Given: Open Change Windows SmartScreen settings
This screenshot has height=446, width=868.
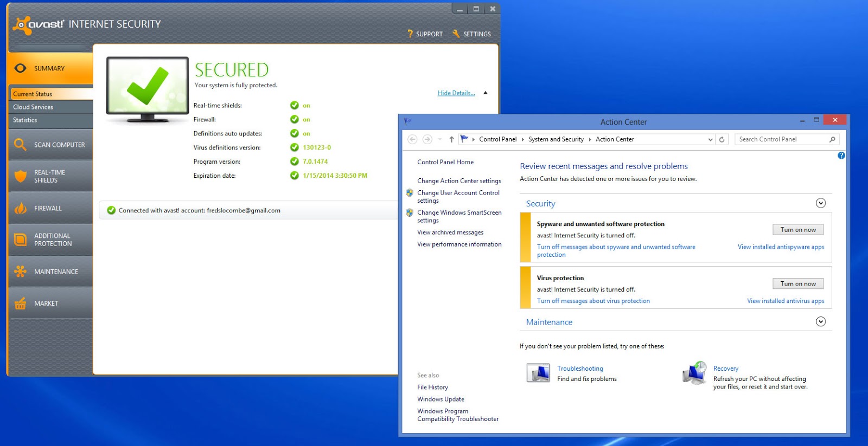Looking at the screenshot, I should pos(459,216).
